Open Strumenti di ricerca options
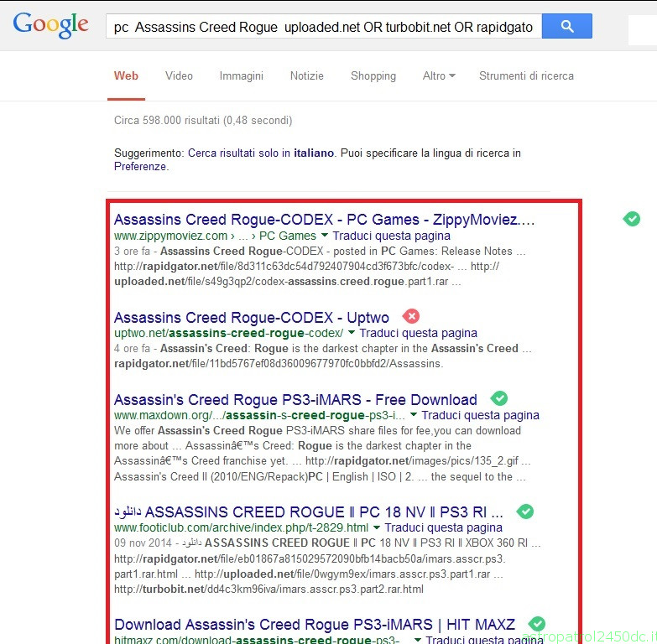Viewport: 657px width, 644px height. (x=526, y=75)
